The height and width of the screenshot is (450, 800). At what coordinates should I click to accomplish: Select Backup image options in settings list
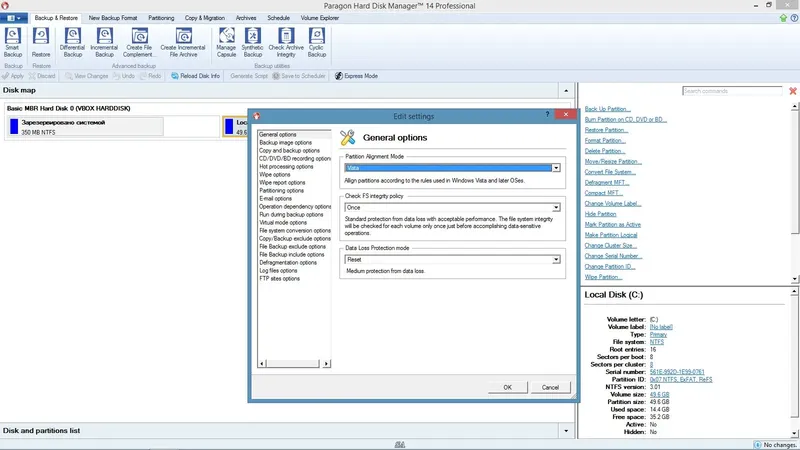click(285, 143)
